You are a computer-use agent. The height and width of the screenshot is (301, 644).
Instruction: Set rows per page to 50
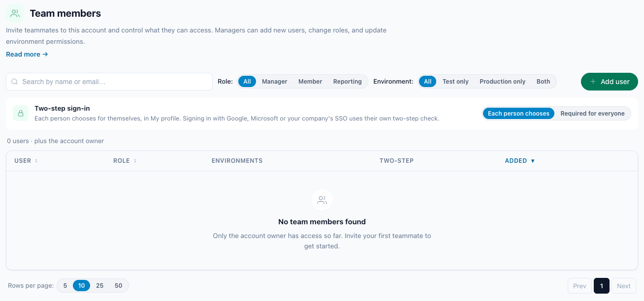coord(118,286)
